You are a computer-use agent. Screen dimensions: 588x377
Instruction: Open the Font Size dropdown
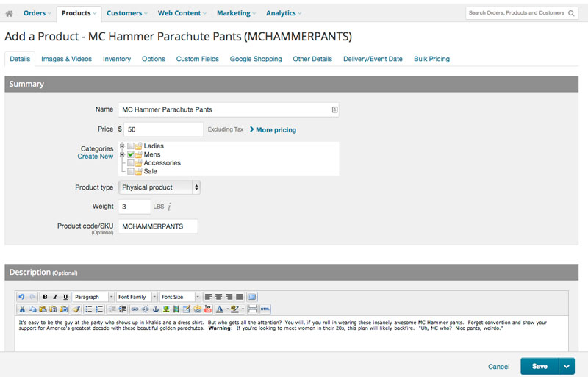point(180,297)
